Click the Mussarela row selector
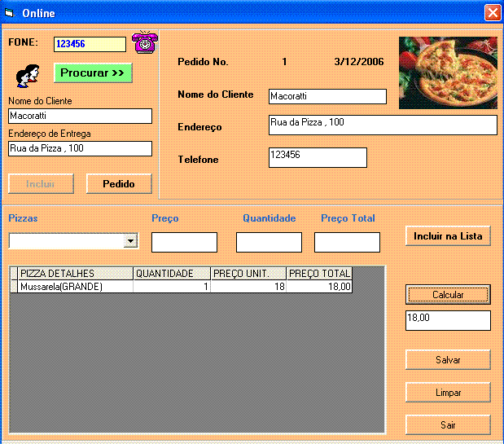The width and height of the screenshot is (504, 444). point(14,287)
